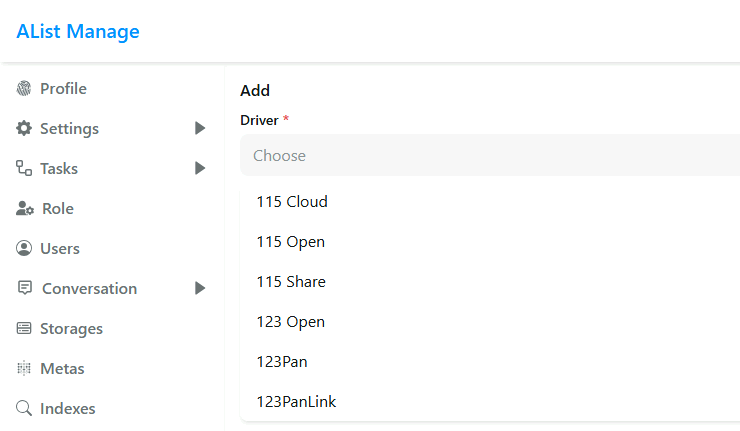Select 115 Cloud driver option
Screen dimensions: 740x431
[x=292, y=202]
